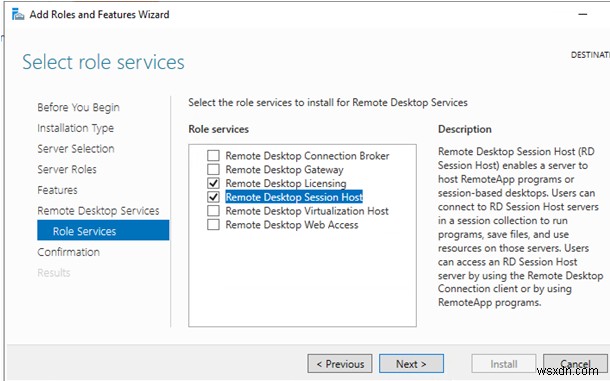Screen dimensions: 610x381
Task: Enable Remote Desktop Virtualization Host checkbox
Action: click(213, 211)
